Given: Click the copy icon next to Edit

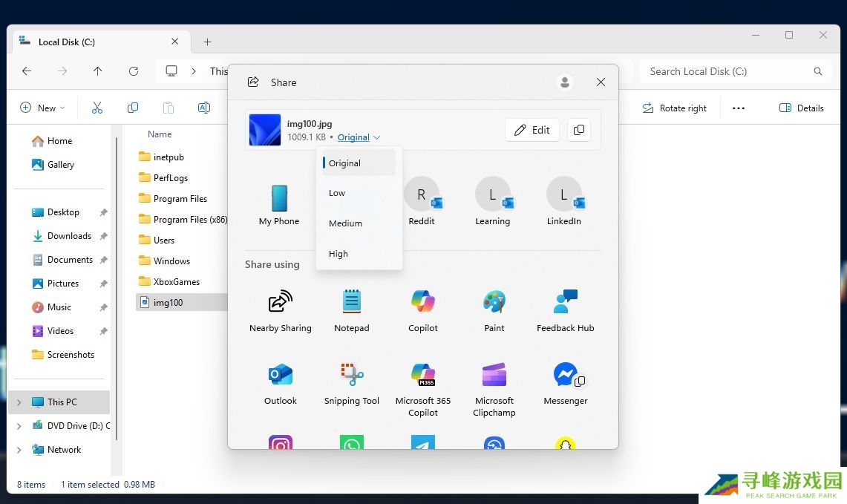Looking at the screenshot, I should [578, 130].
